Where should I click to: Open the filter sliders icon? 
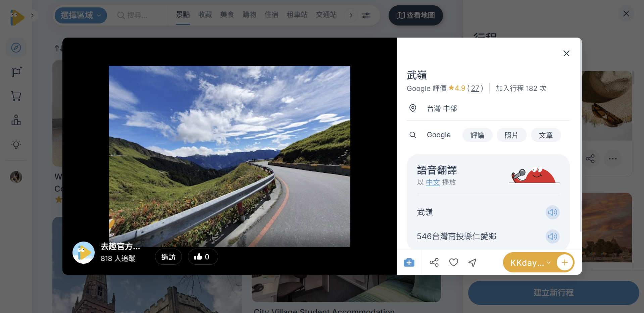[366, 15]
